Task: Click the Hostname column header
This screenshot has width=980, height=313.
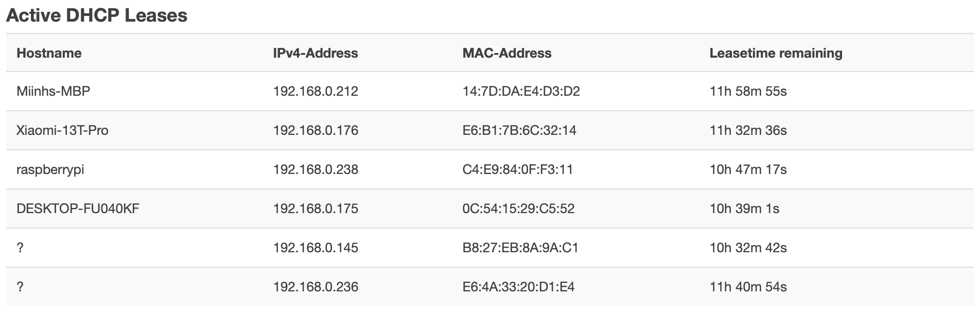Action: 49,53
